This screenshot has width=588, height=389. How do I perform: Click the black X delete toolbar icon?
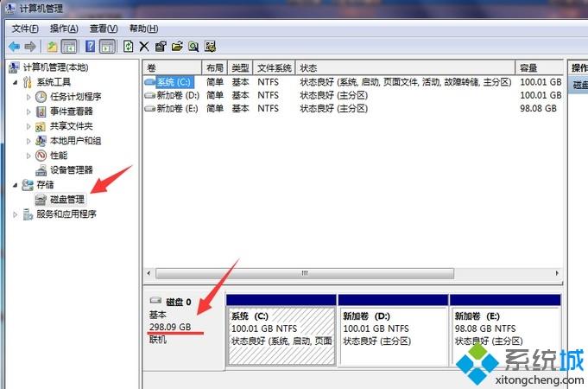pyautogui.click(x=144, y=47)
